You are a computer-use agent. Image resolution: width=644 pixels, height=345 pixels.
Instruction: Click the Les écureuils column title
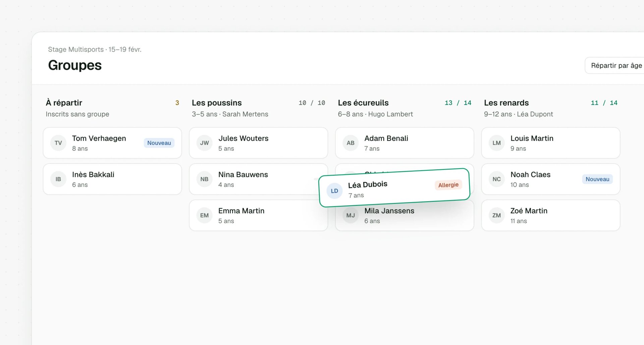point(363,103)
